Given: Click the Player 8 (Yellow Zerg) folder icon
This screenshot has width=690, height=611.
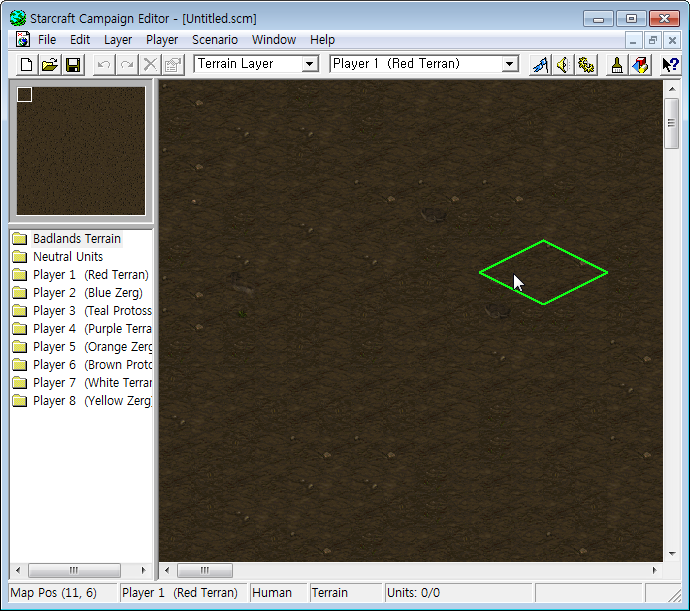Looking at the screenshot, I should pyautogui.click(x=19, y=401).
